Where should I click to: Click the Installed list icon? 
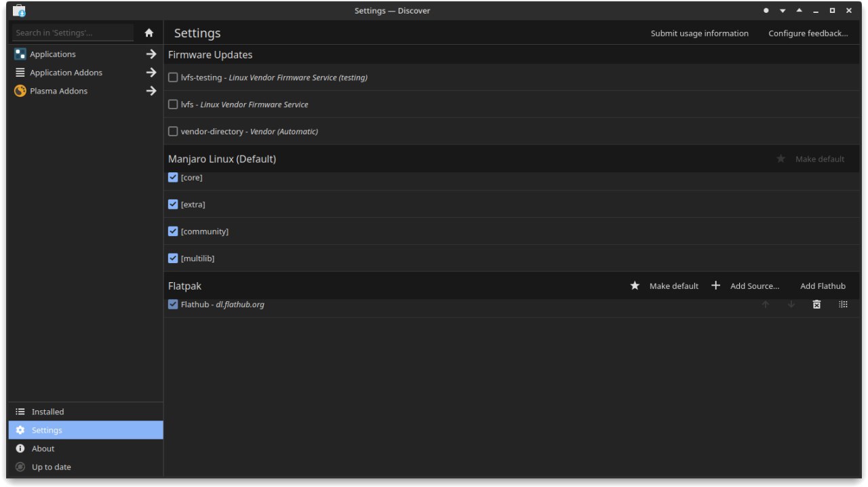point(20,412)
